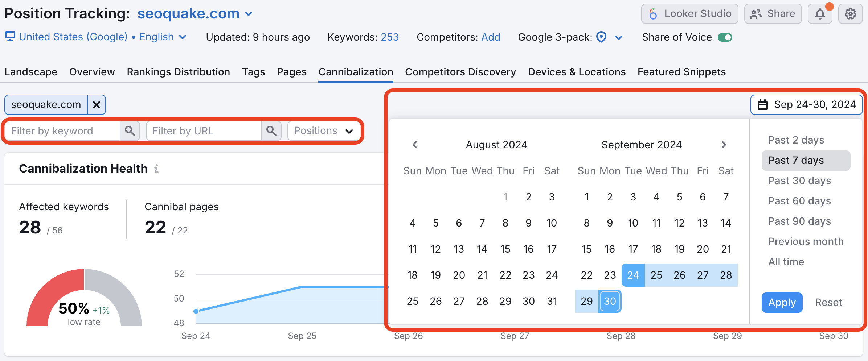
Task: Click the keyword filter search magnifier
Action: (130, 131)
